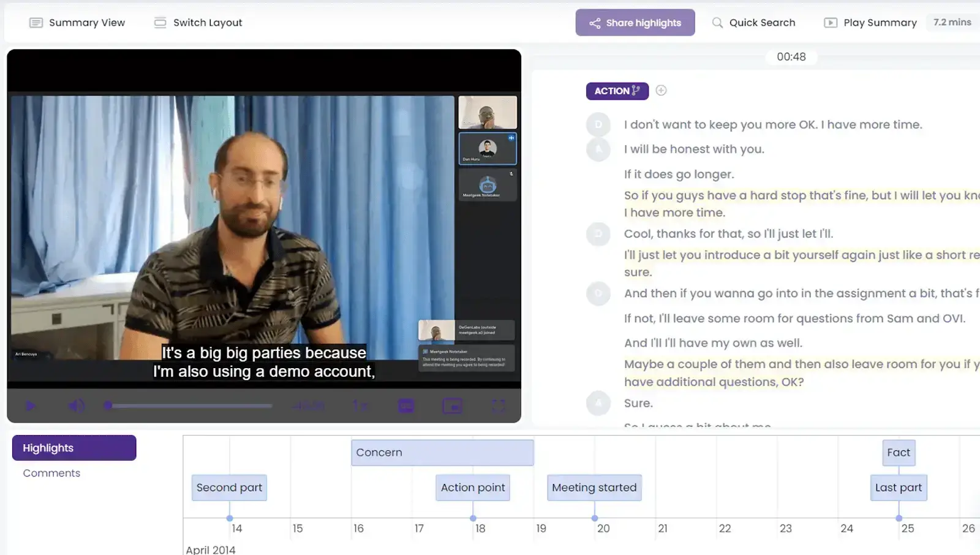Viewport: 980px width, 555px height.
Task: Select the Action point timeline label
Action: click(x=473, y=488)
